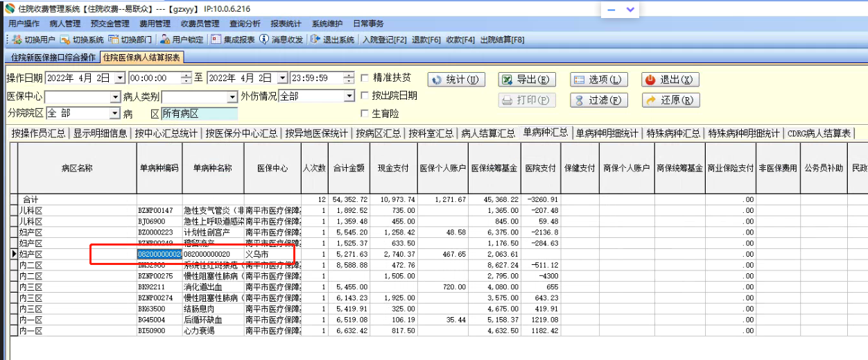
Task: Open the 系统维护 menu
Action: [x=328, y=24]
